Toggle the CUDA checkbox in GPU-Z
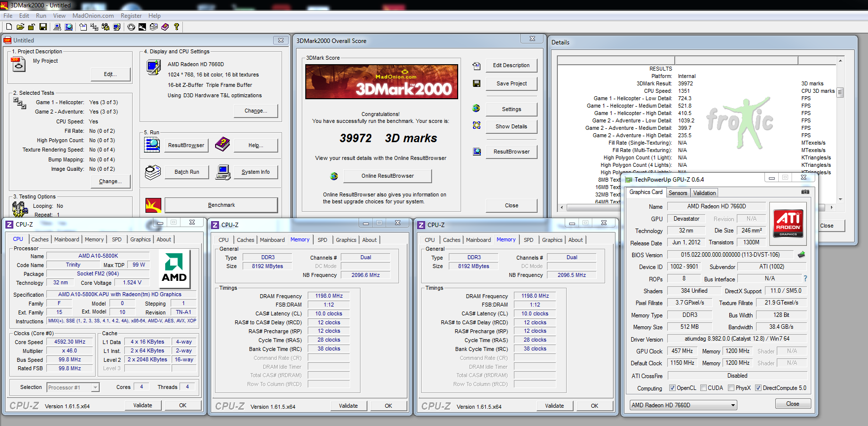The width and height of the screenshot is (868, 426). click(703, 388)
